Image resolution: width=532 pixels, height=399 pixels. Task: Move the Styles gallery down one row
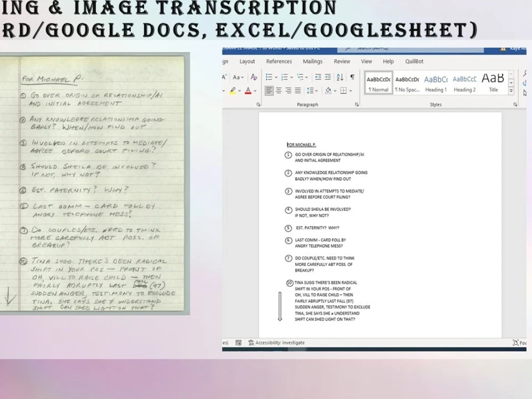click(511, 82)
